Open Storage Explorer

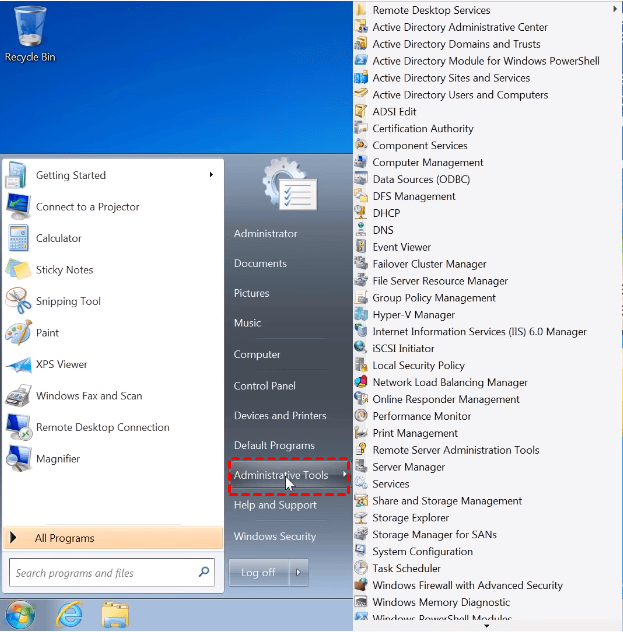pos(411,518)
